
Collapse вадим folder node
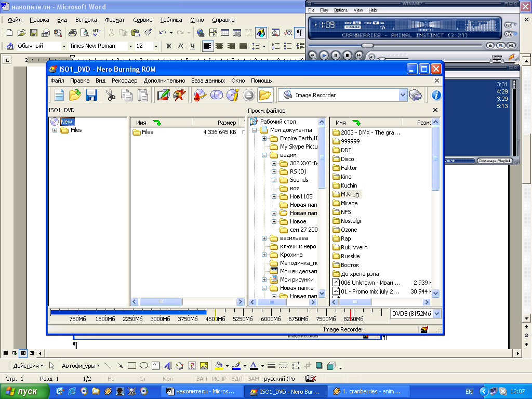click(x=264, y=155)
